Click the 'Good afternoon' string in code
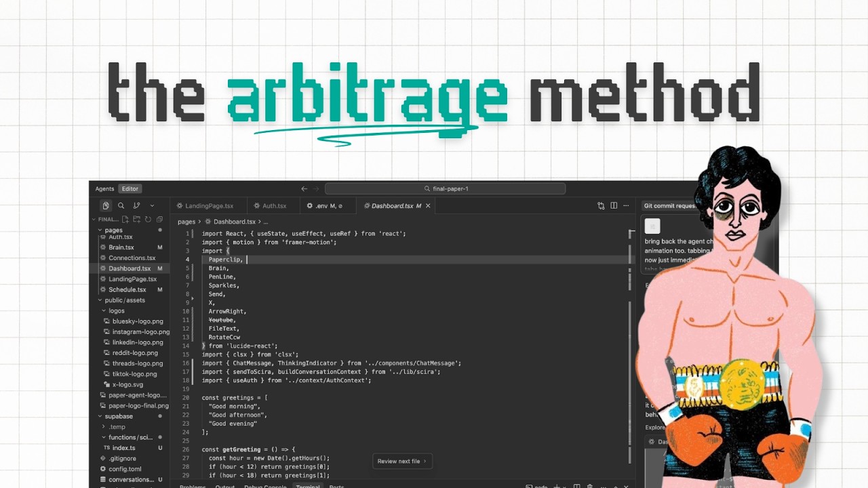This screenshot has width=868, height=488. tap(237, 415)
